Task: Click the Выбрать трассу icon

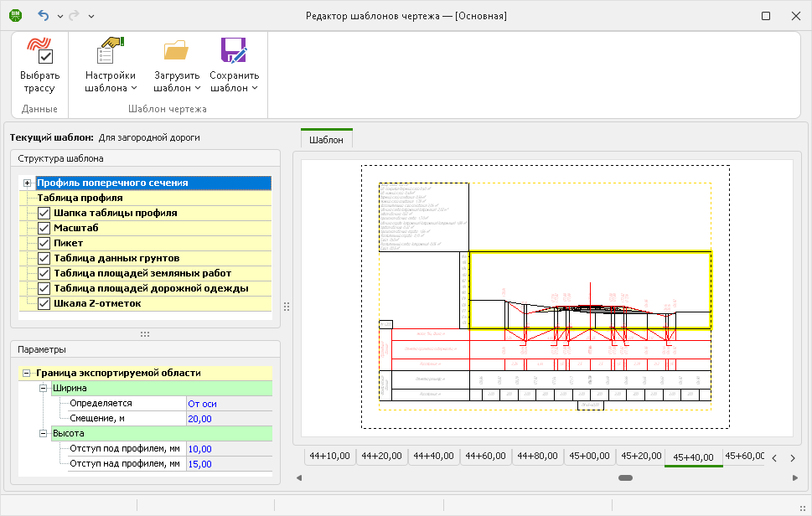Action: (39, 50)
